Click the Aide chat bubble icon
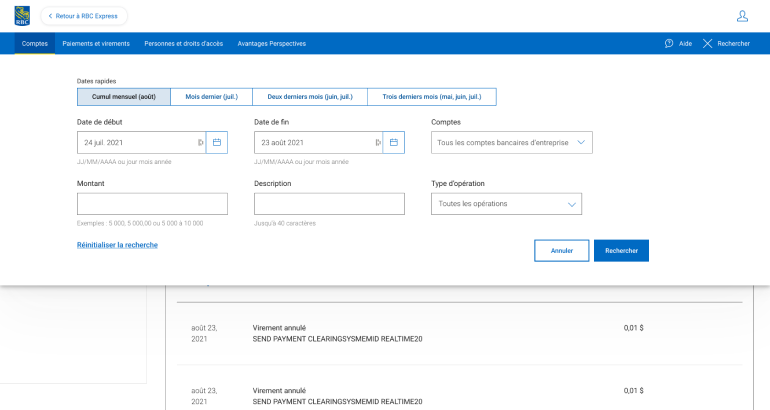The height and width of the screenshot is (410, 770). click(669, 44)
